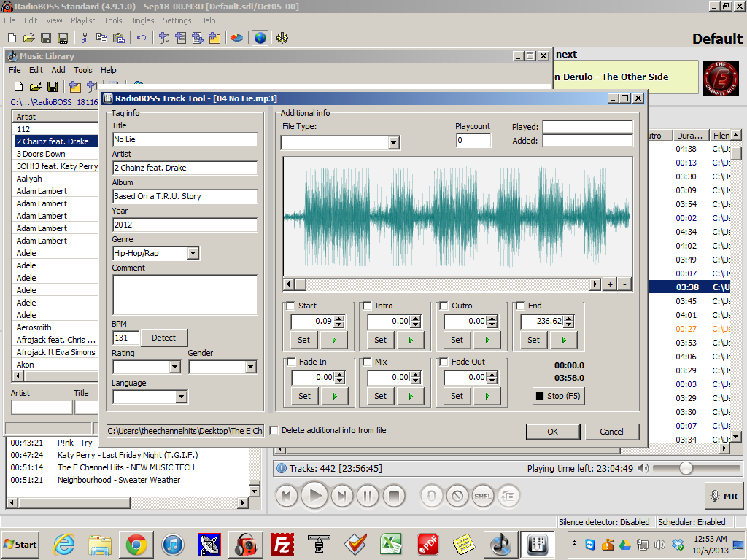Click the yellow gear icon in main toolbar
The image size is (747, 560).
[x=282, y=38]
